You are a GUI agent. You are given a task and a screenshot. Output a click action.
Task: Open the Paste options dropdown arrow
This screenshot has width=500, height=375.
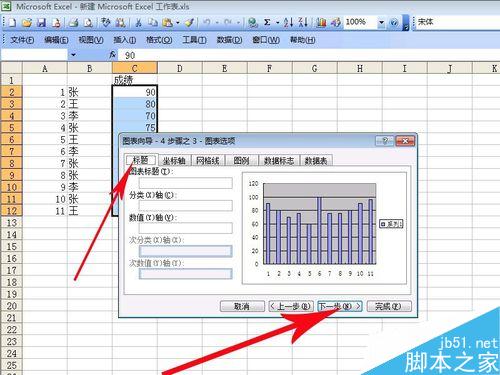pyautogui.click(x=178, y=23)
